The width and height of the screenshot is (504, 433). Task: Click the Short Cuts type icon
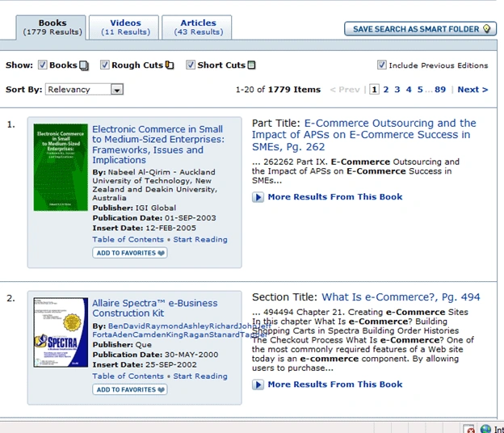point(252,65)
